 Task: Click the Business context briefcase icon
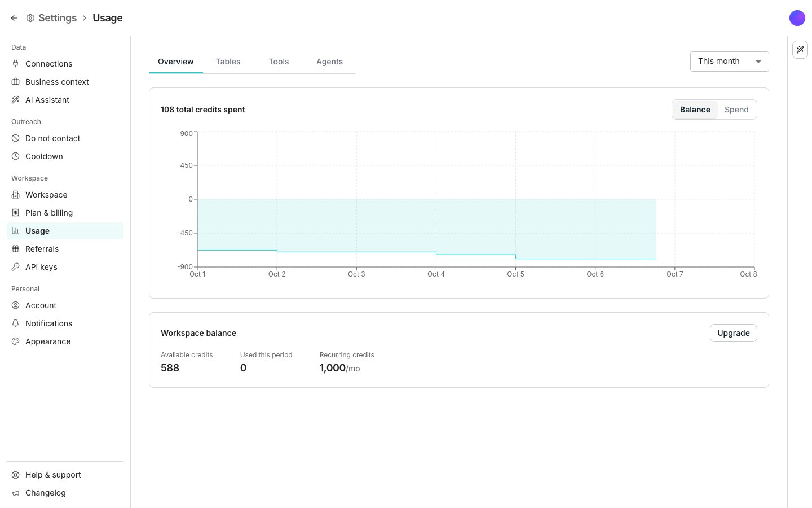pos(16,82)
